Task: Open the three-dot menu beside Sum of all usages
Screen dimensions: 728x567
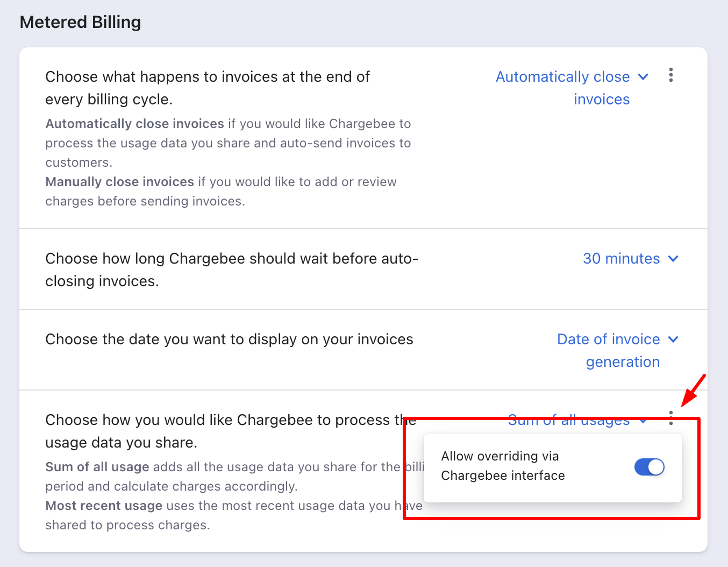Action: pyautogui.click(x=670, y=418)
